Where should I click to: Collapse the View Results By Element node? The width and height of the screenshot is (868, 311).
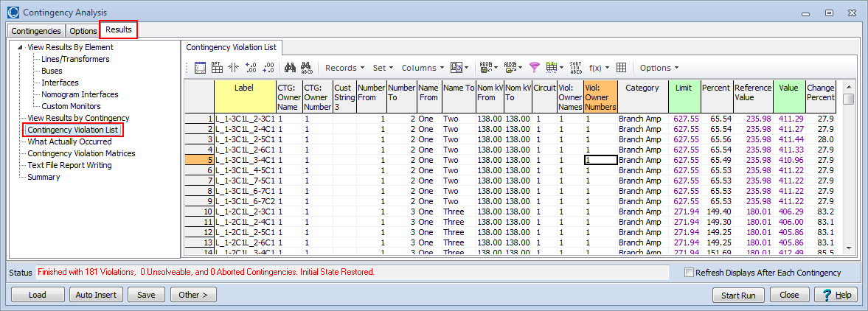21,48
